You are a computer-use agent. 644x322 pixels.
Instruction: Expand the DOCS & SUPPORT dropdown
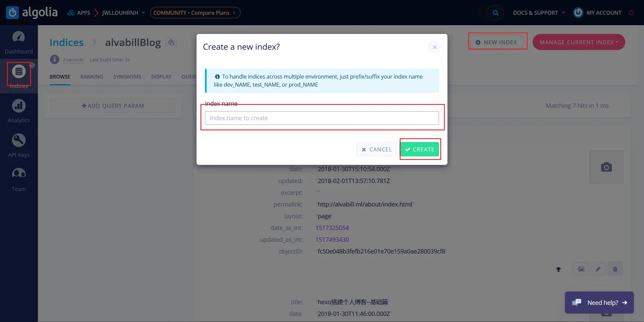coord(539,13)
